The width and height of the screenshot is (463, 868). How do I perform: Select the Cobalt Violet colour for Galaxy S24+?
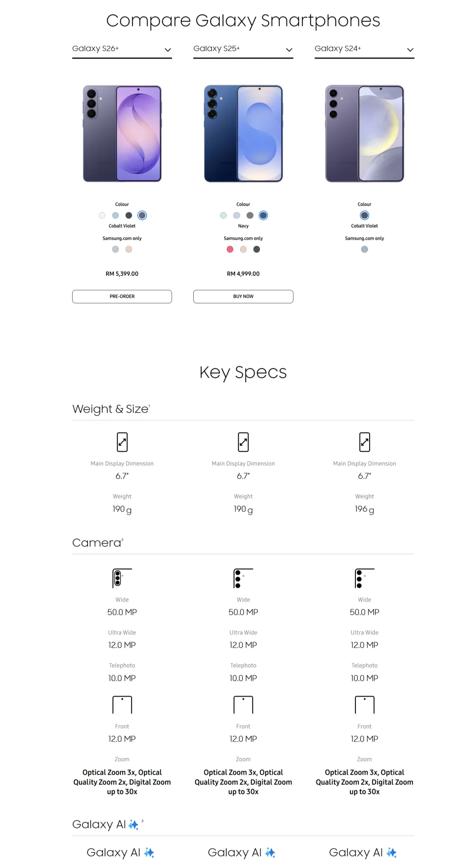[364, 215]
